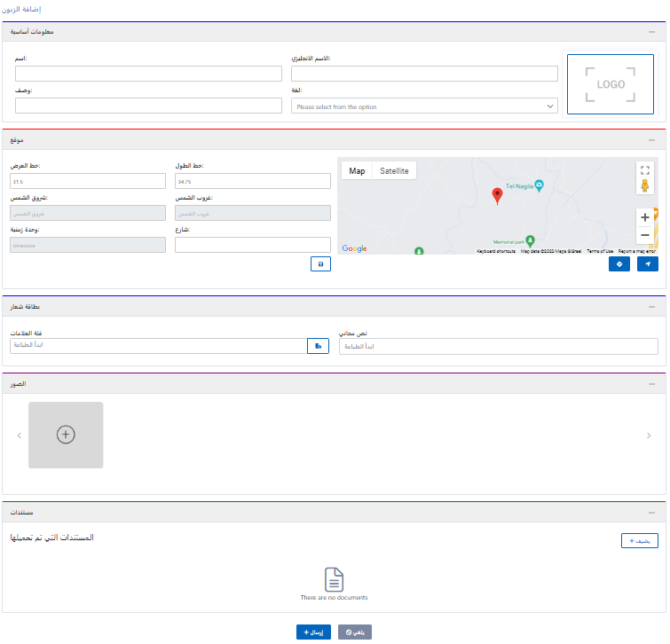Click the diamond directions button under map
The width and height of the screenshot is (670, 644).
point(619,264)
